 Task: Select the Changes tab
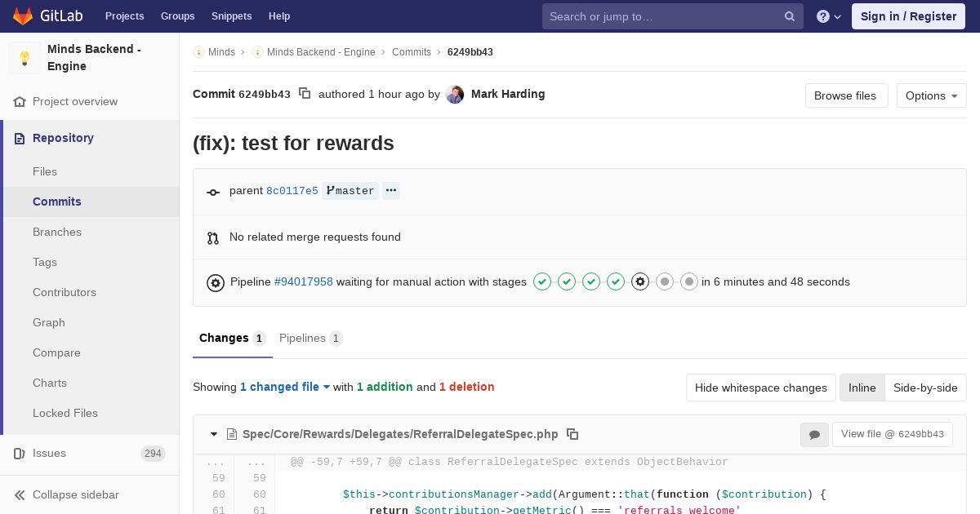point(233,338)
